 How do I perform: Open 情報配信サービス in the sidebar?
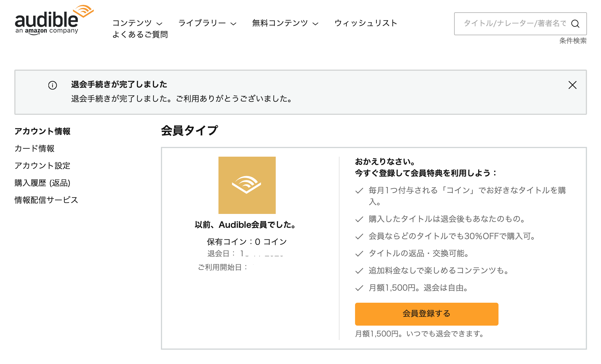pyautogui.click(x=46, y=200)
